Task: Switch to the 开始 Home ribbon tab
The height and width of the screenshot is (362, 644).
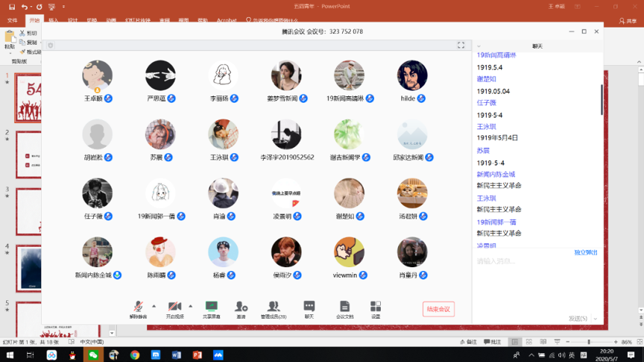Action: pyautogui.click(x=34, y=20)
